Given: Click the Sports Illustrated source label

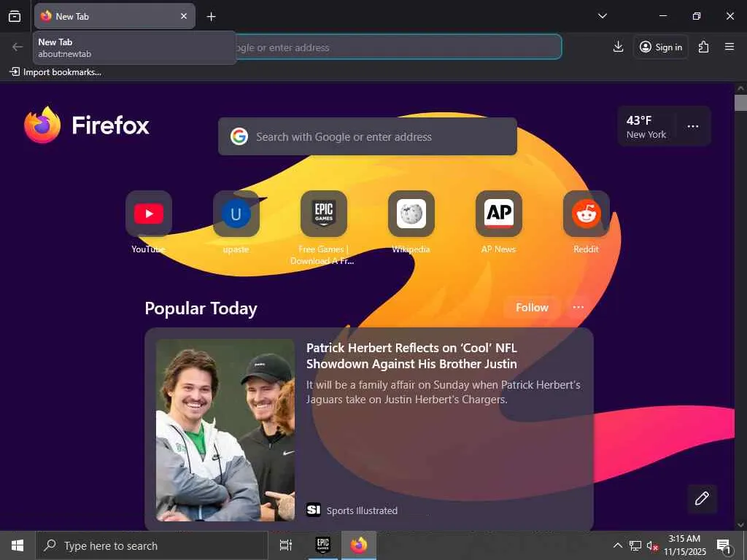Looking at the screenshot, I should click(x=362, y=510).
